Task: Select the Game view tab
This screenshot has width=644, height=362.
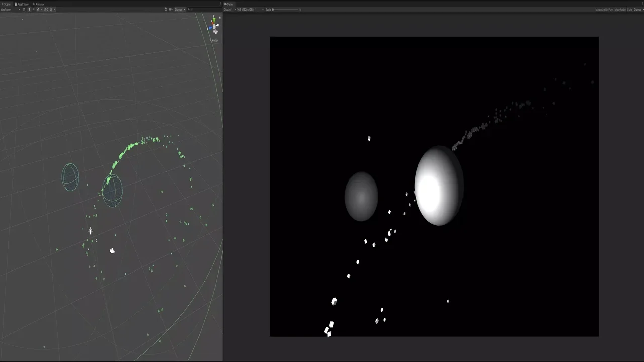Action: point(229,4)
